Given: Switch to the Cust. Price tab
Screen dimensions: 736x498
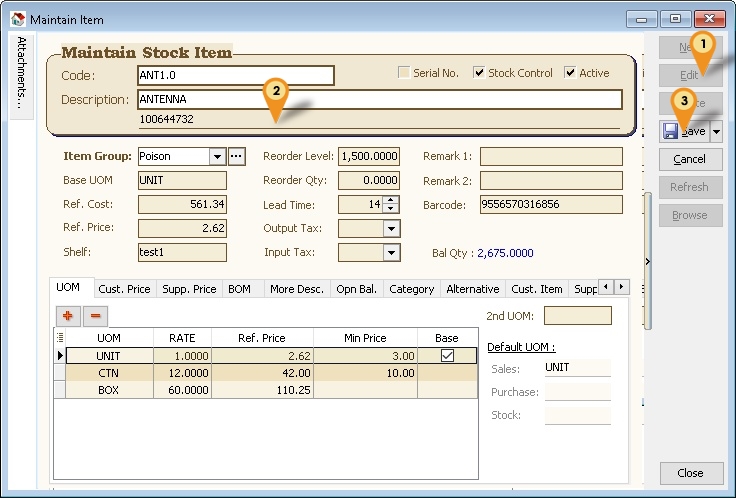Looking at the screenshot, I should click(125, 289).
